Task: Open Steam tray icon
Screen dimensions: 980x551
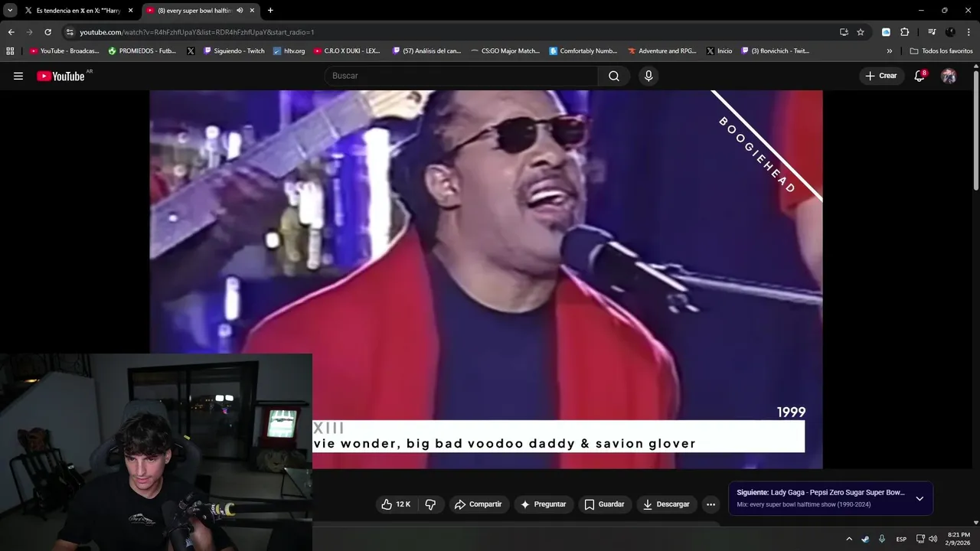Action: [x=865, y=539]
